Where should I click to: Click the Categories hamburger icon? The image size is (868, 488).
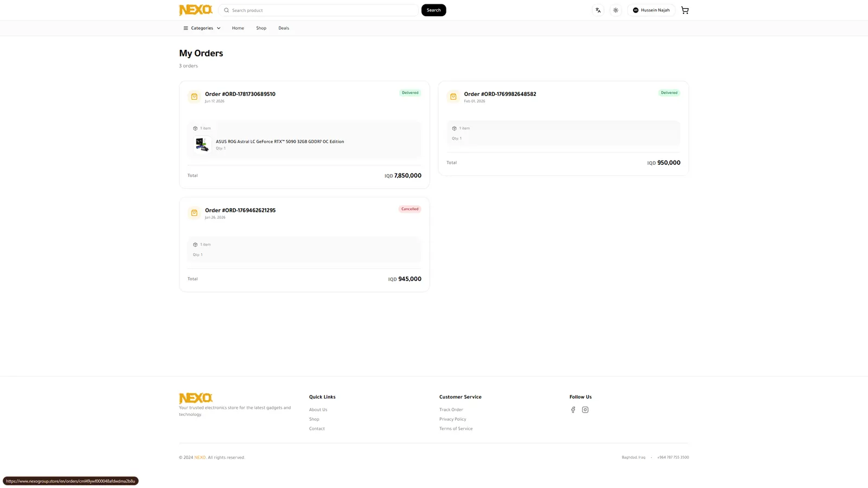[x=186, y=28]
